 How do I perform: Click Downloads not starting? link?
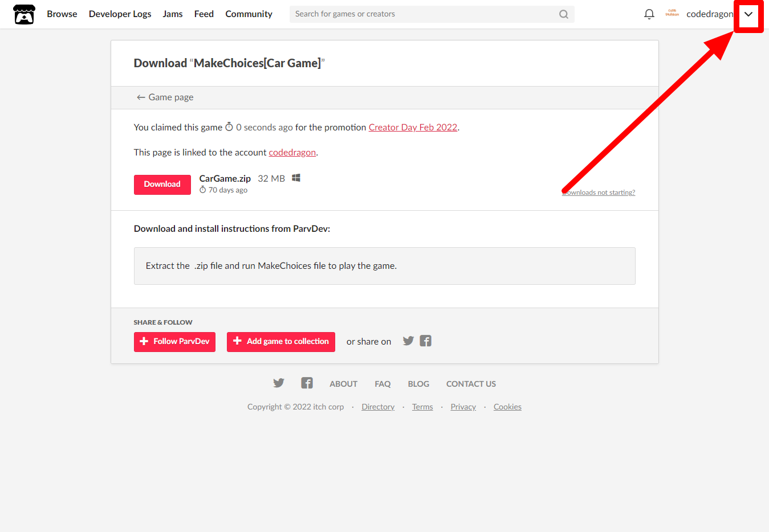point(599,193)
